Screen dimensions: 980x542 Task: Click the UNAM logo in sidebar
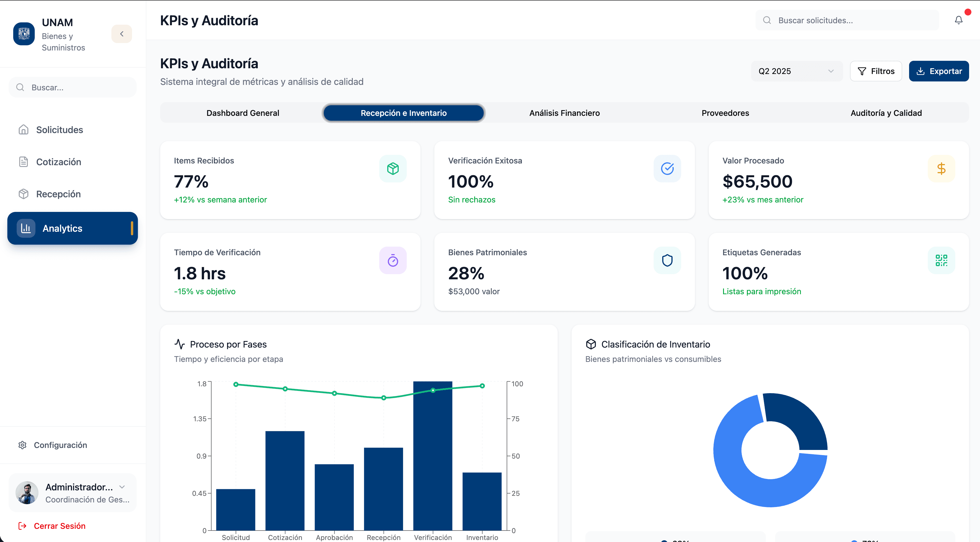coord(24,34)
